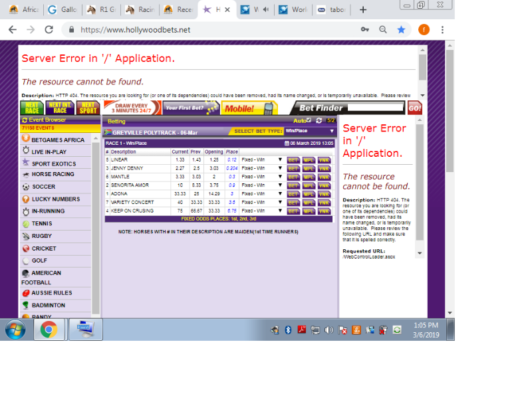Open Horse Racing in the event browser
The height and width of the screenshot is (398, 532).
pos(53,174)
